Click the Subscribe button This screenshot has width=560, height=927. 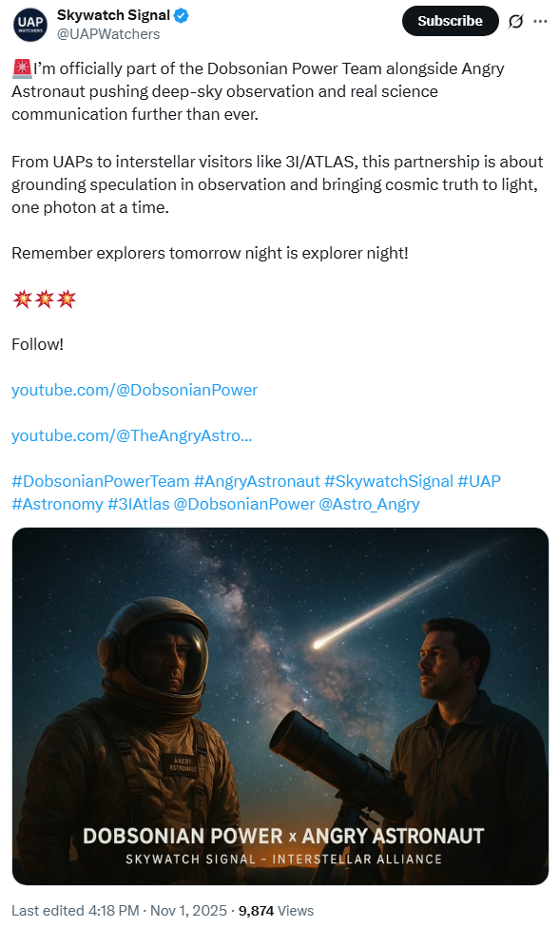tap(450, 21)
